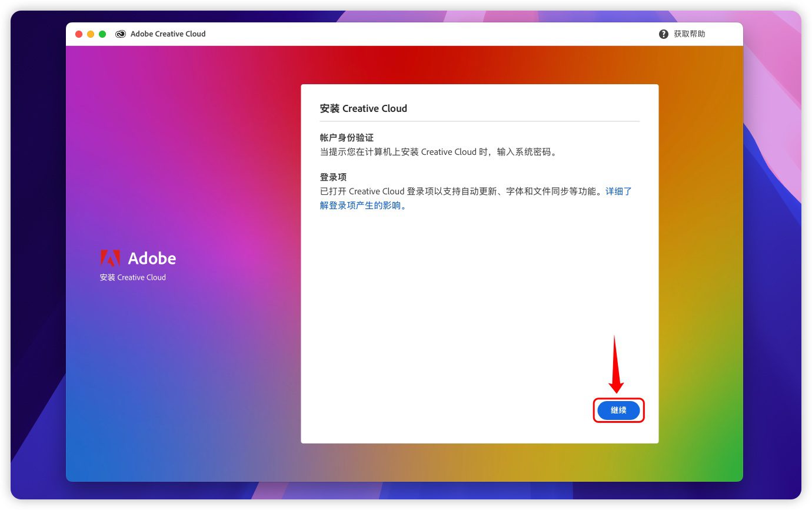Click the Adobe Creative Cloud window title

point(168,34)
